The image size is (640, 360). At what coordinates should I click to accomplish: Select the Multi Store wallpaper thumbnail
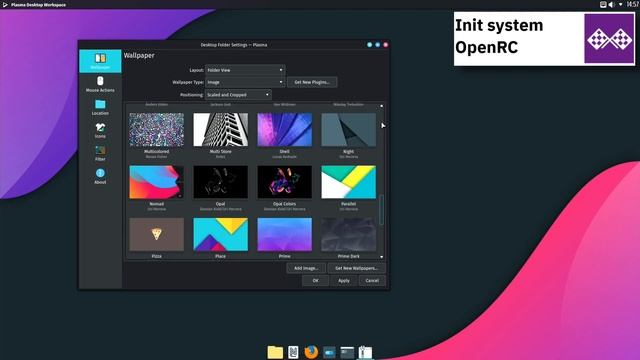(x=220, y=130)
